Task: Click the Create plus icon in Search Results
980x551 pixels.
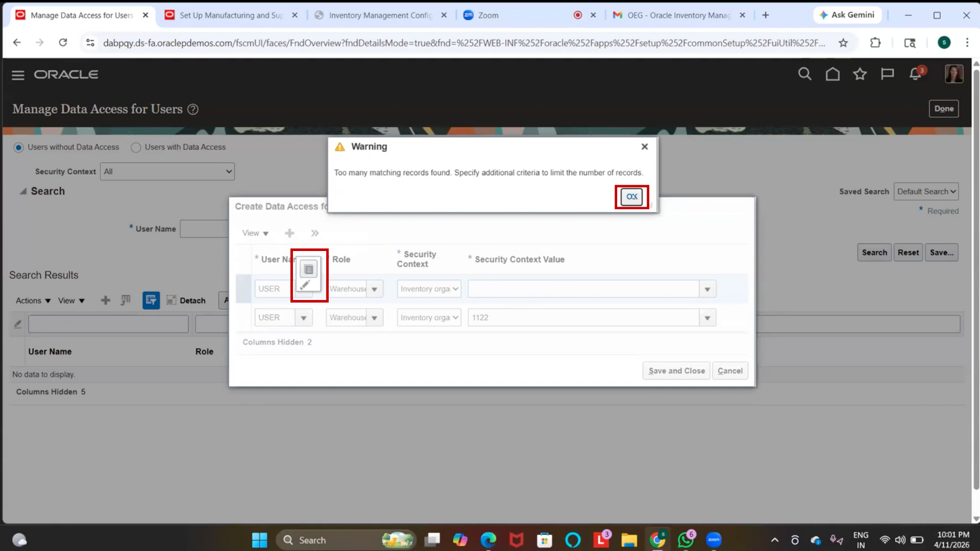Action: click(x=106, y=300)
